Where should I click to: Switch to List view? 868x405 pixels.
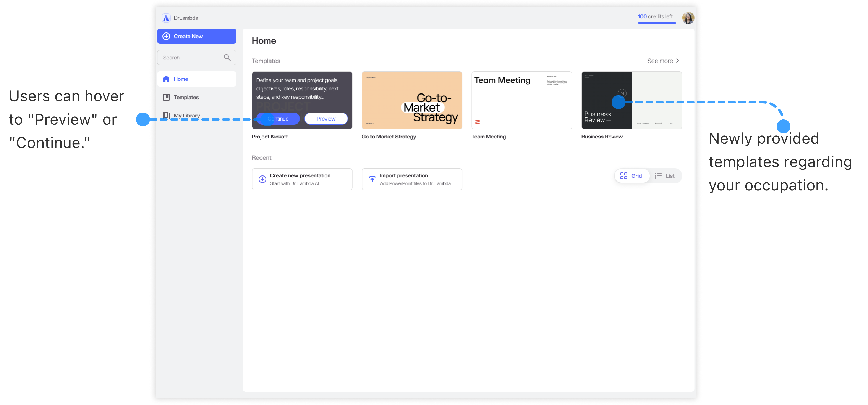click(664, 176)
